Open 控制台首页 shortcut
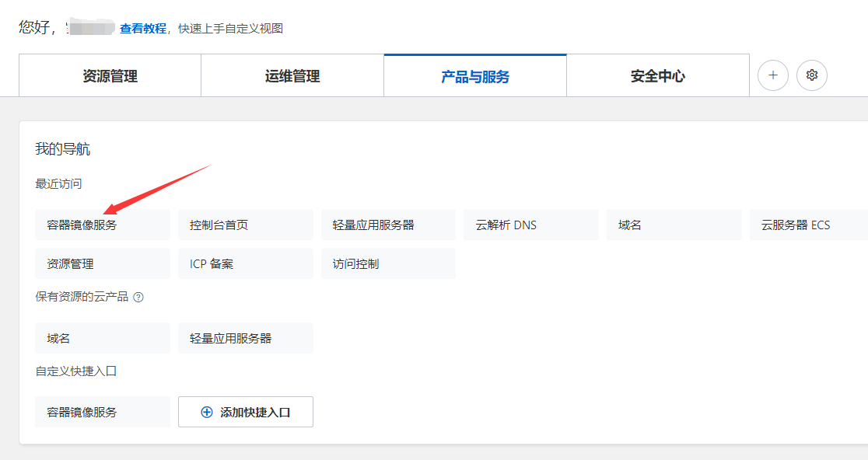The image size is (868, 460). click(245, 225)
